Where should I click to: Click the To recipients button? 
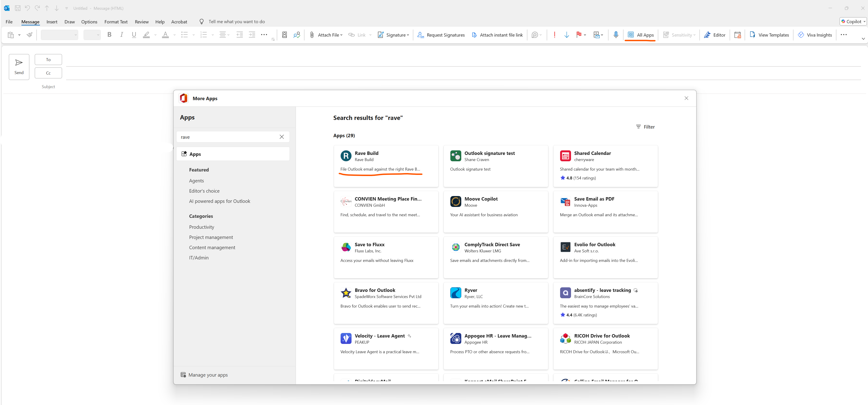tap(48, 60)
